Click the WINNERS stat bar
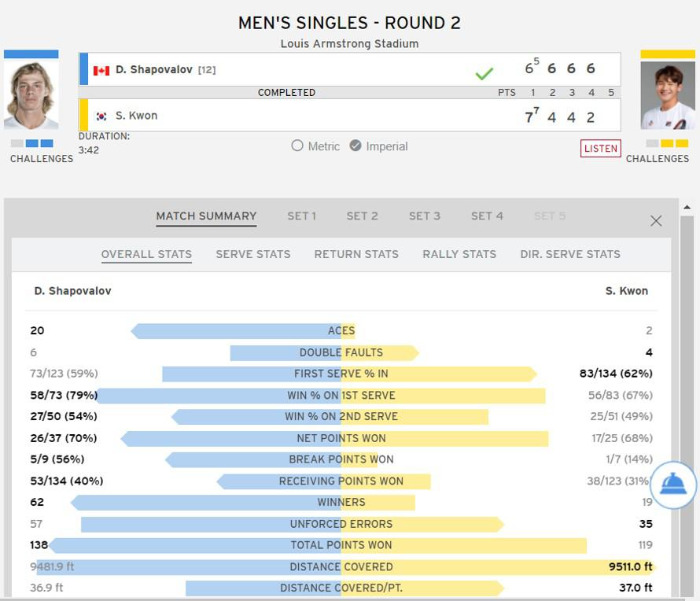This screenshot has height=601, width=700. 243,502
